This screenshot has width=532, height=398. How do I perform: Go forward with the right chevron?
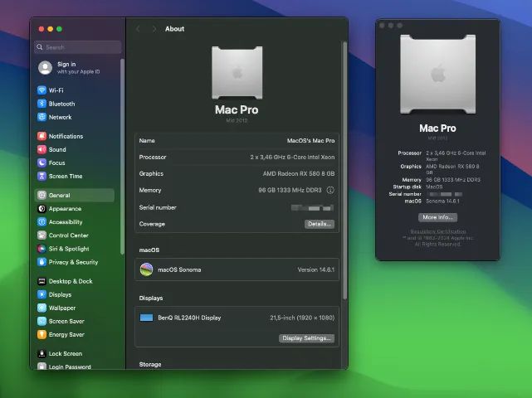coord(154,29)
